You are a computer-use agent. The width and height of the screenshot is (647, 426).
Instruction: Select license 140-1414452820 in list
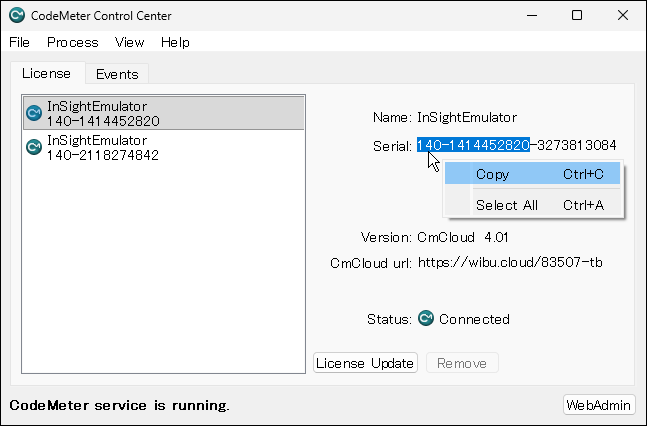pos(164,113)
